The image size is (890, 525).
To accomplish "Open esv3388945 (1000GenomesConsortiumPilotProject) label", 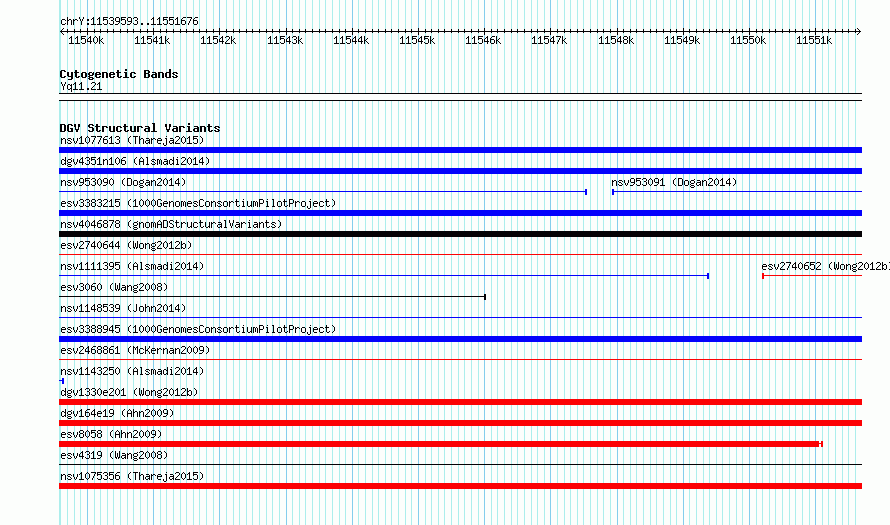I will coord(198,329).
